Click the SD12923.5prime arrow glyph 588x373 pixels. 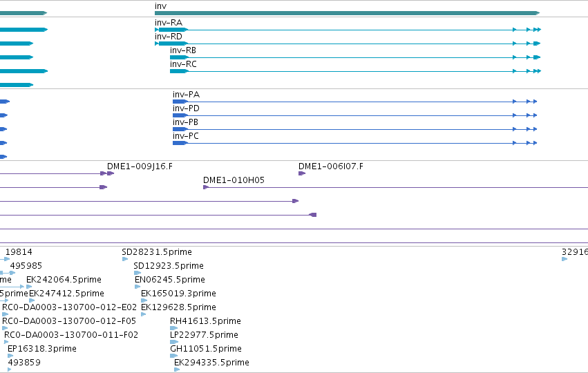(x=137, y=273)
